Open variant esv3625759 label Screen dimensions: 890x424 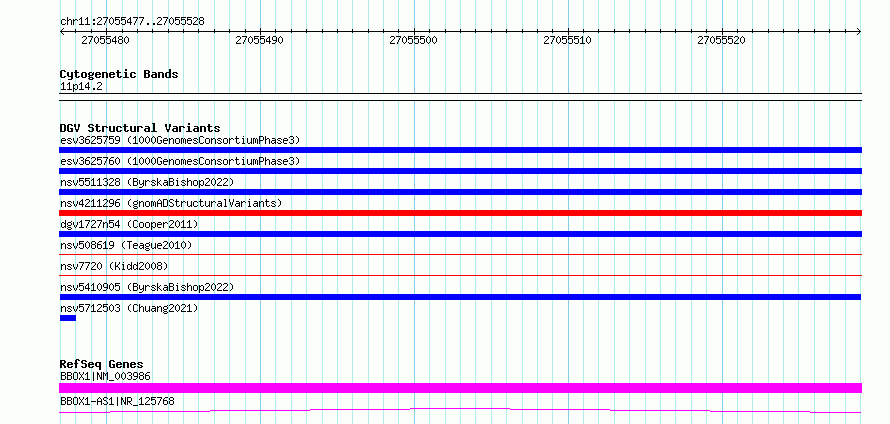point(180,140)
